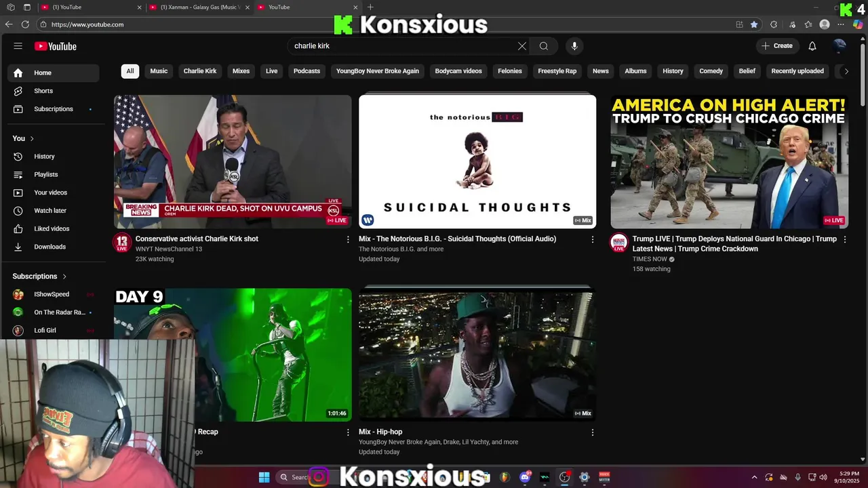The width and height of the screenshot is (868, 488).
Task: Select the Comedy filter chip
Action: (x=711, y=71)
